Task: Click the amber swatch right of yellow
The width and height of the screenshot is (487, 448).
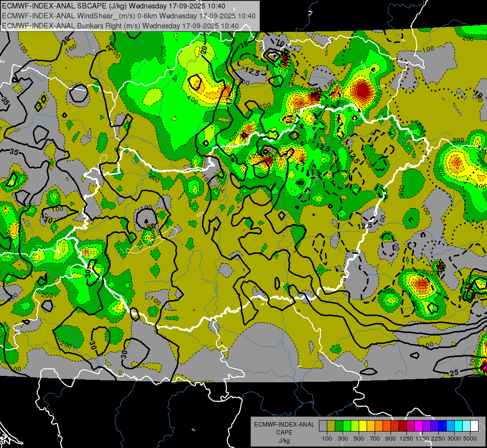Action: click(371, 426)
